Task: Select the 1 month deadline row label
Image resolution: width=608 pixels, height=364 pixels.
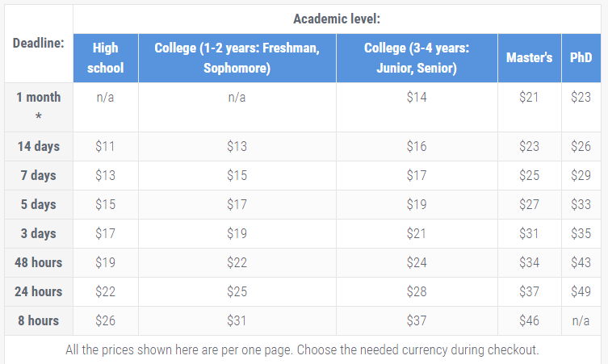Action: [39, 107]
